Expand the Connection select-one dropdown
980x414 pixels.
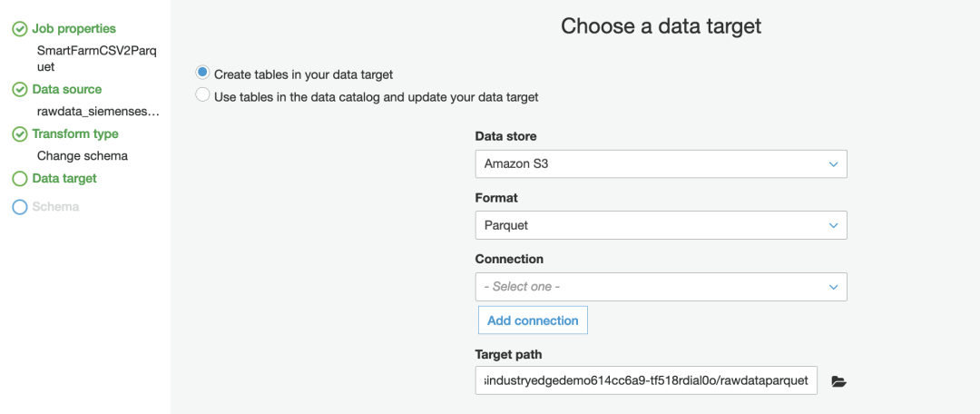661,287
